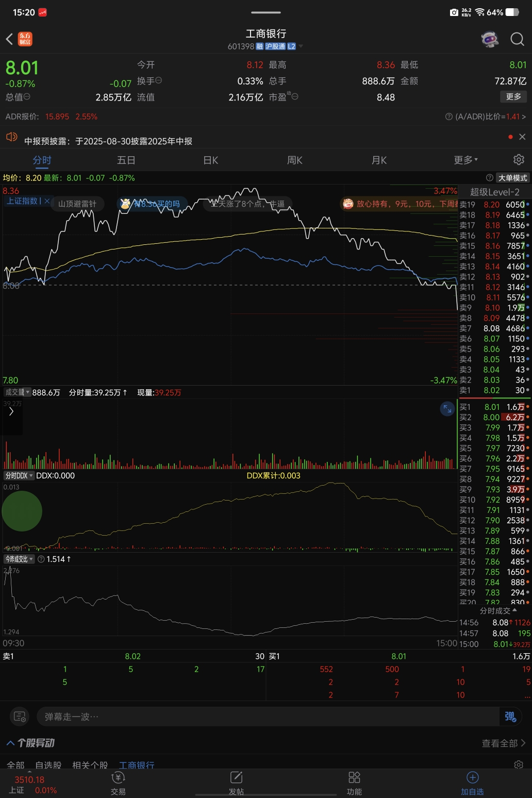Viewport: 532px width, 798px height.
Task: Expand A/ADR ratio details arrow
Action: [524, 117]
